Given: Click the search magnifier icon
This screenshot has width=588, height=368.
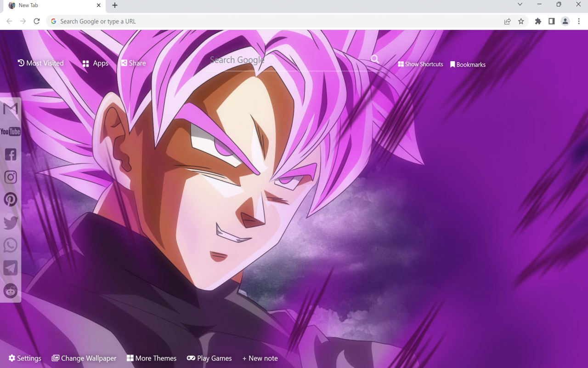Looking at the screenshot, I should click(x=375, y=59).
